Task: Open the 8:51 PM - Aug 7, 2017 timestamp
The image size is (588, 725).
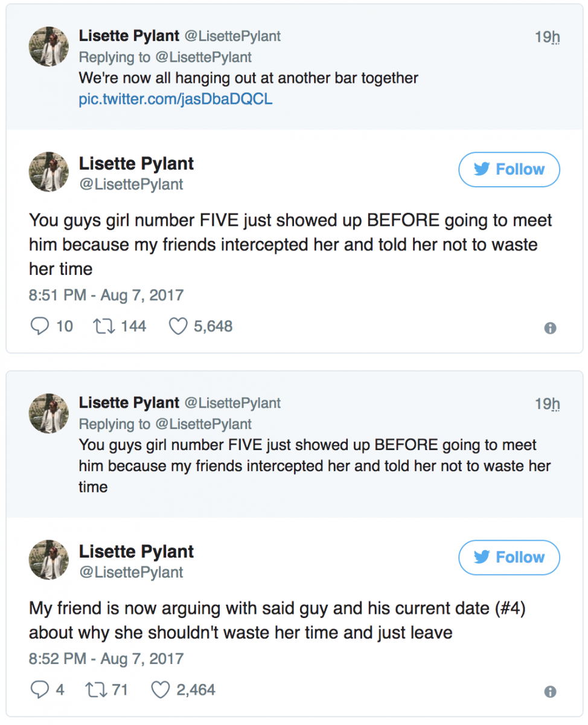Action: click(106, 295)
